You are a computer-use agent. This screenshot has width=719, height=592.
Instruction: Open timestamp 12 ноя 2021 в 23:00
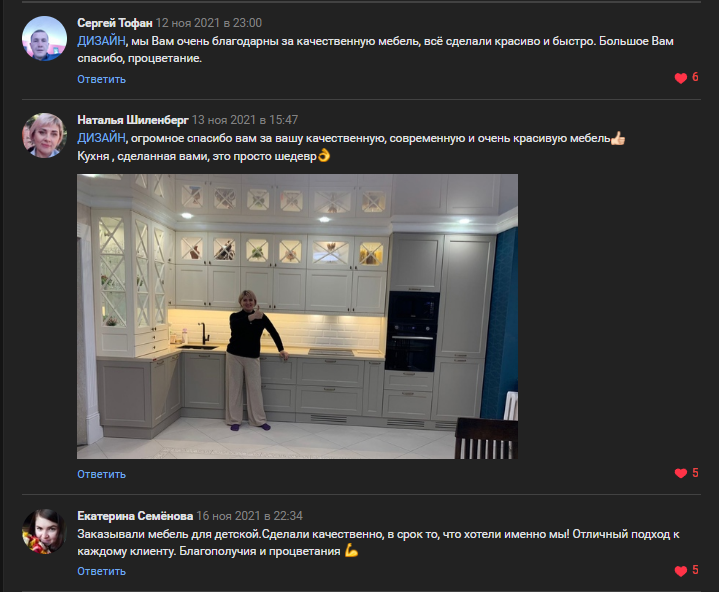pyautogui.click(x=209, y=23)
